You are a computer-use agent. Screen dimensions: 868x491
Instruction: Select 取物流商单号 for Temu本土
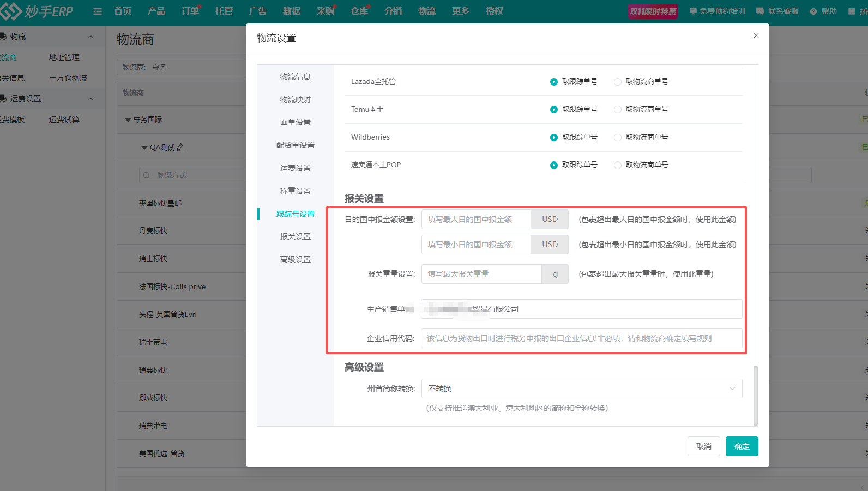tap(618, 110)
